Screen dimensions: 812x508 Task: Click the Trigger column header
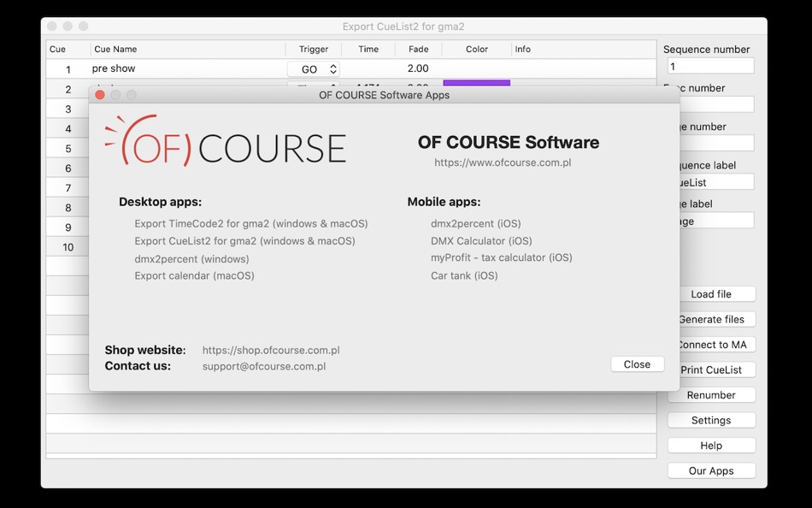click(314, 50)
